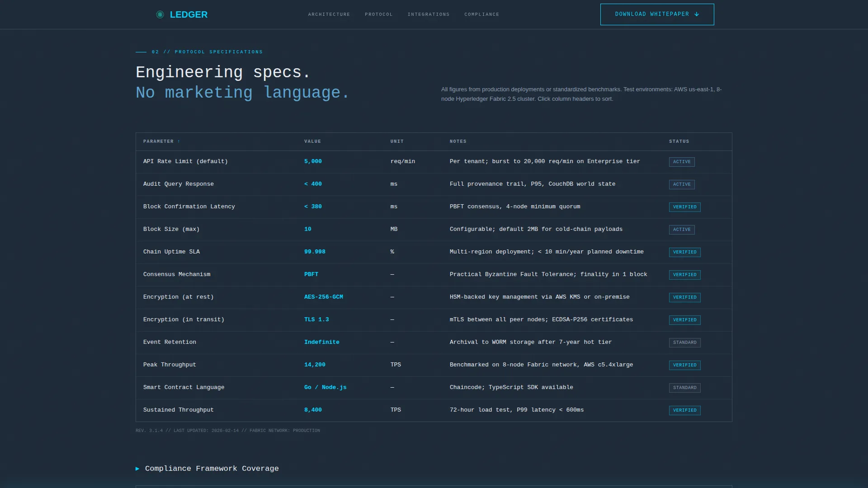The image size is (868, 488).
Task: Click the 99.998 uptime value
Action: (x=315, y=252)
